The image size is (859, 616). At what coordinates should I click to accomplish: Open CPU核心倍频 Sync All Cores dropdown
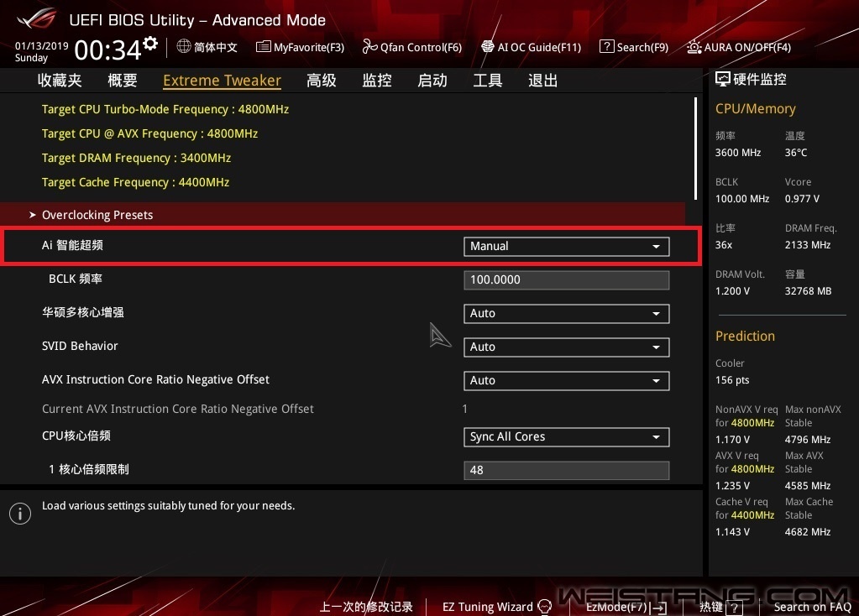coord(567,437)
